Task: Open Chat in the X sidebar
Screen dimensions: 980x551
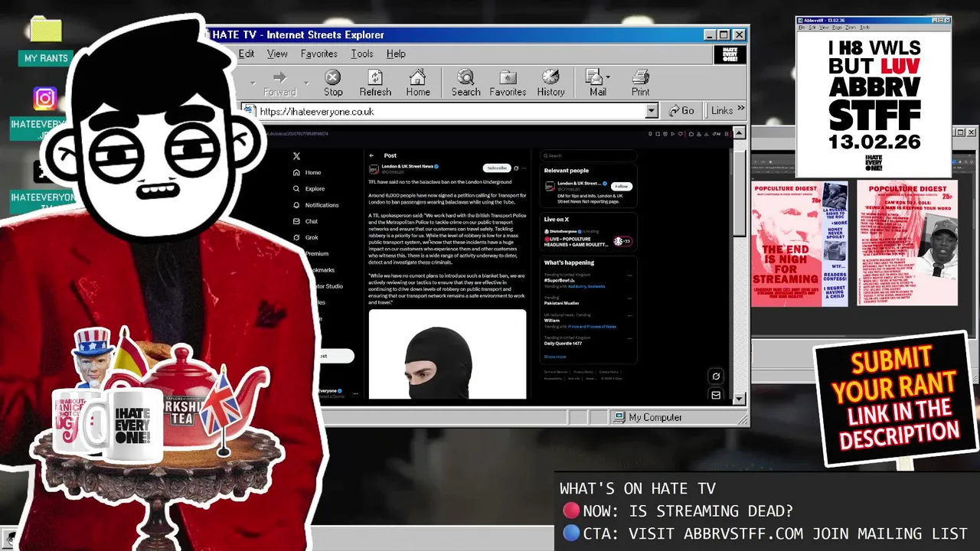Action: [x=305, y=221]
